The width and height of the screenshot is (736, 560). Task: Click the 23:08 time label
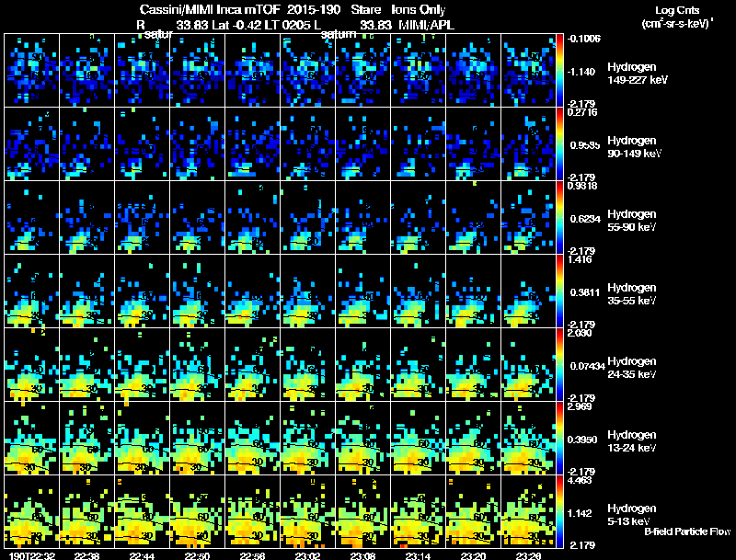point(362,555)
